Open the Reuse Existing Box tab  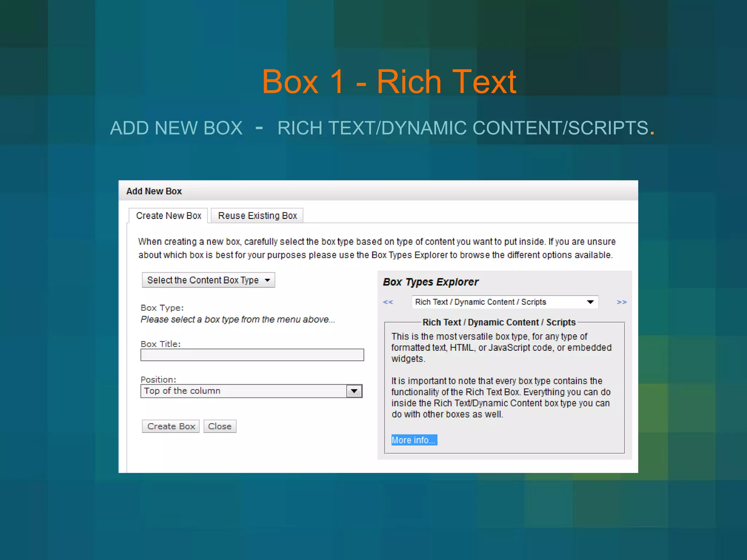pos(257,215)
